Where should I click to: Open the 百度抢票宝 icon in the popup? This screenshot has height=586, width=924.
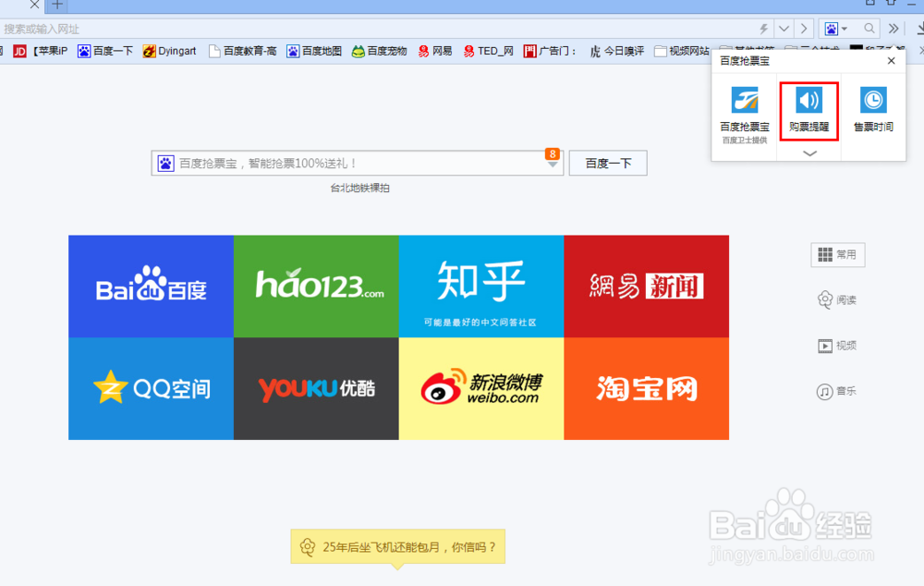coord(745,100)
